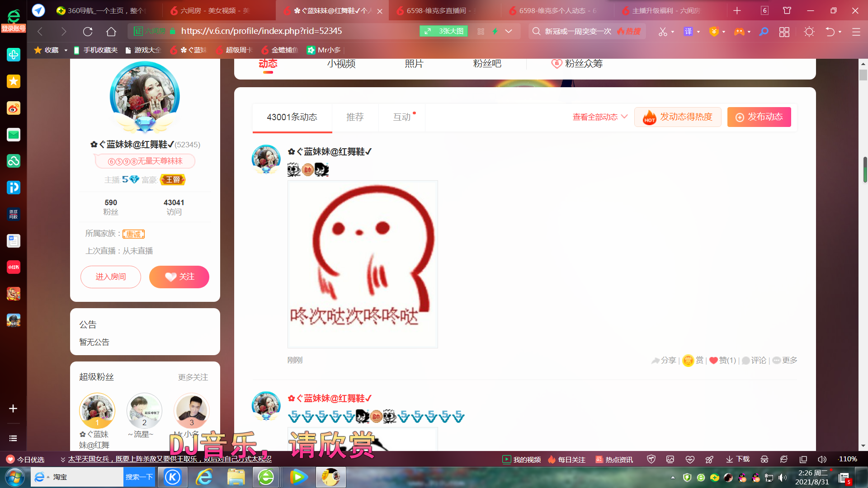Expand the address bar dropdown arrow

pyautogui.click(x=509, y=32)
